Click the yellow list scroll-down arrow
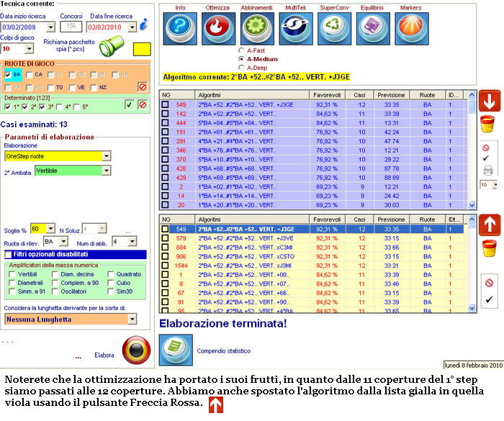Viewport: 504px width, 421px height. 472,308
